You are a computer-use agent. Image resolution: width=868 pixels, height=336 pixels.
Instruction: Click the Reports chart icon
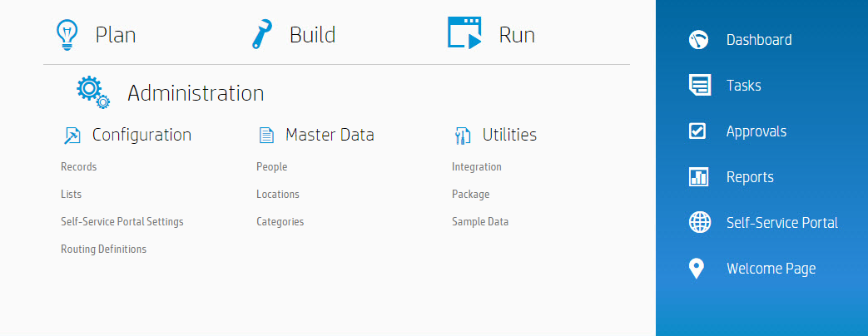698,177
